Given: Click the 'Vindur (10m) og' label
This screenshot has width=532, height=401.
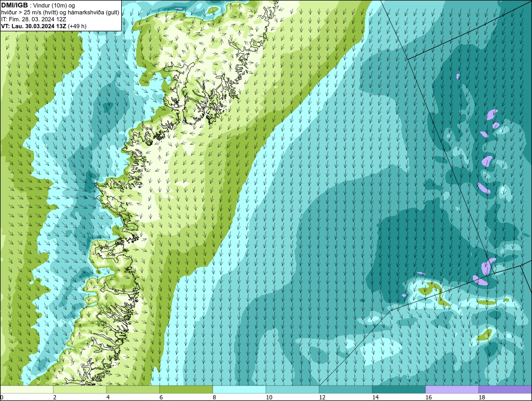Looking at the screenshot, I should click(54, 6).
